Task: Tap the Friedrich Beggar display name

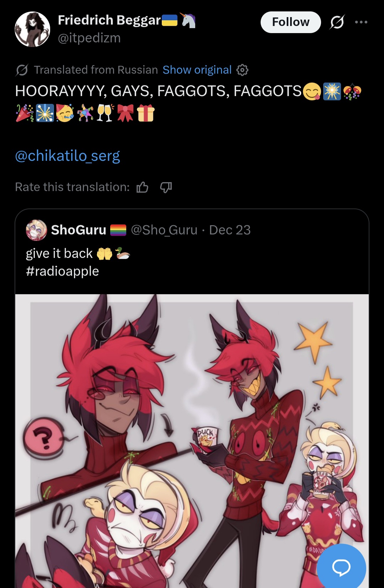Action: pos(109,20)
